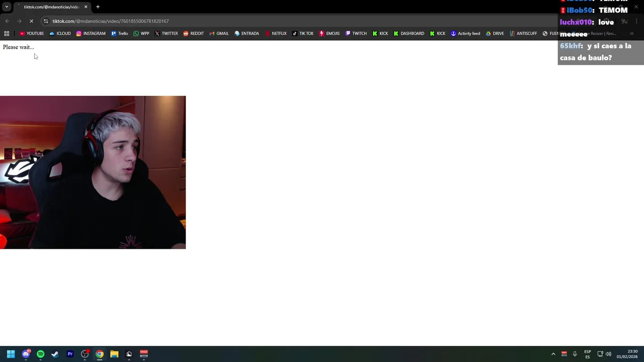Open the REDDIT bookmark
The height and width of the screenshot is (362, 644).
(193, 34)
